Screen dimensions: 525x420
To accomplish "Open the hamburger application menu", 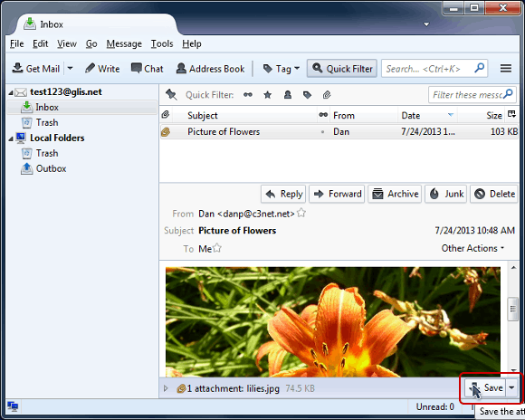I will tap(506, 68).
